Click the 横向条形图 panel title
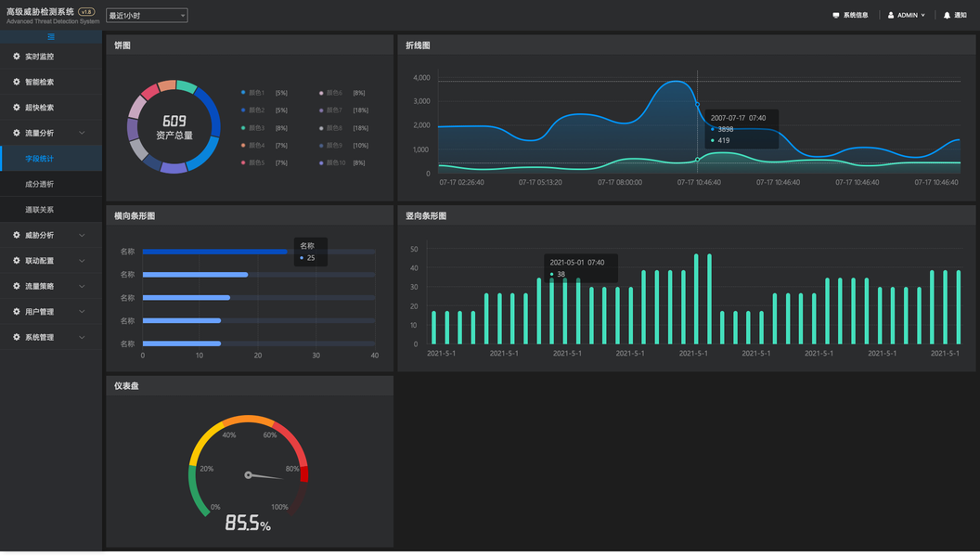980x557 pixels. [x=135, y=215]
